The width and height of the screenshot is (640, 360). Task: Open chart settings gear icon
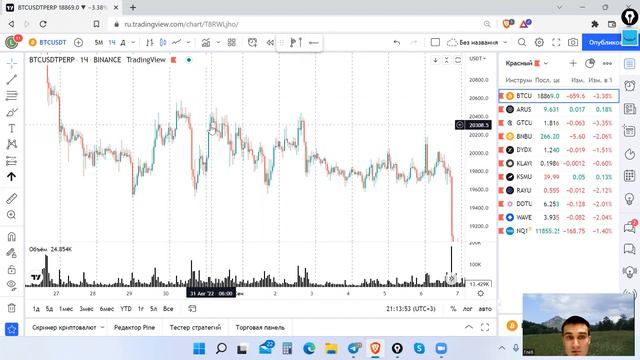[539, 42]
